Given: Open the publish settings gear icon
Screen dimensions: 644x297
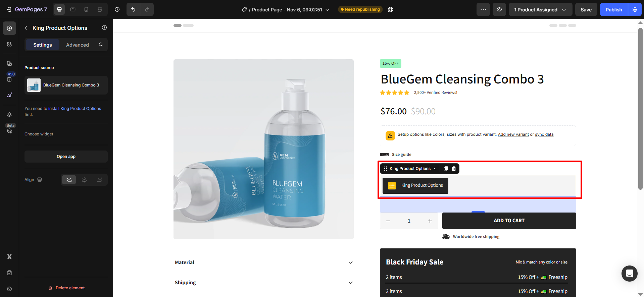Looking at the screenshot, I should point(635,9).
